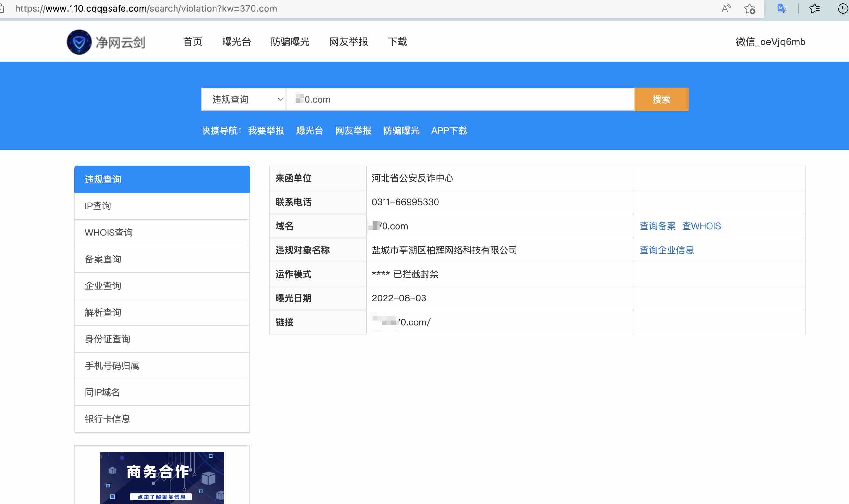The width and height of the screenshot is (849, 504).
Task: Click the 微信_oeVjq6mb account label
Action: tap(770, 42)
